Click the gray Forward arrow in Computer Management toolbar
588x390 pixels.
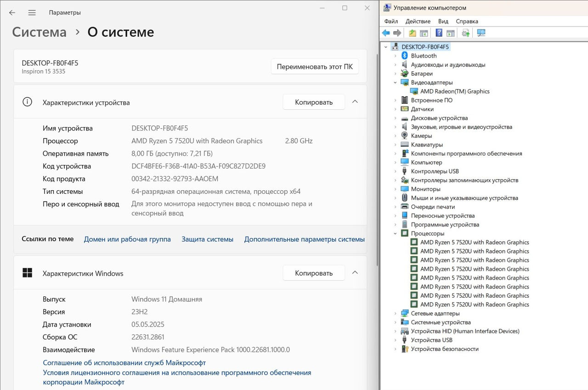point(397,33)
